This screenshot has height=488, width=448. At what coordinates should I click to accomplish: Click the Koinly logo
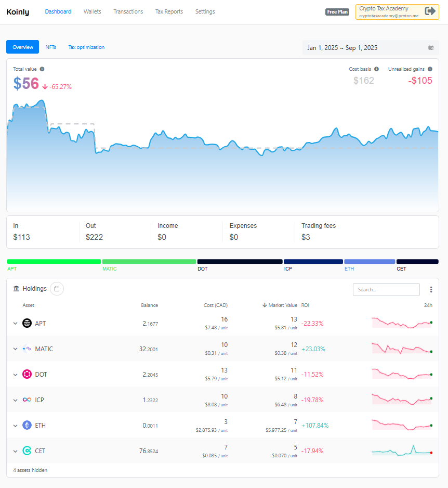point(18,12)
